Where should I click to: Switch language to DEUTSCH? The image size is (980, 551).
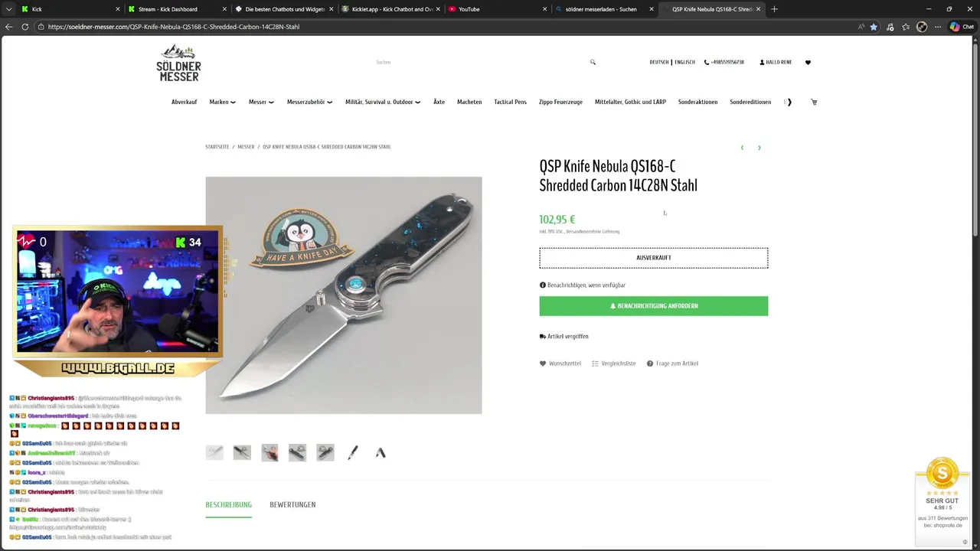click(x=658, y=62)
